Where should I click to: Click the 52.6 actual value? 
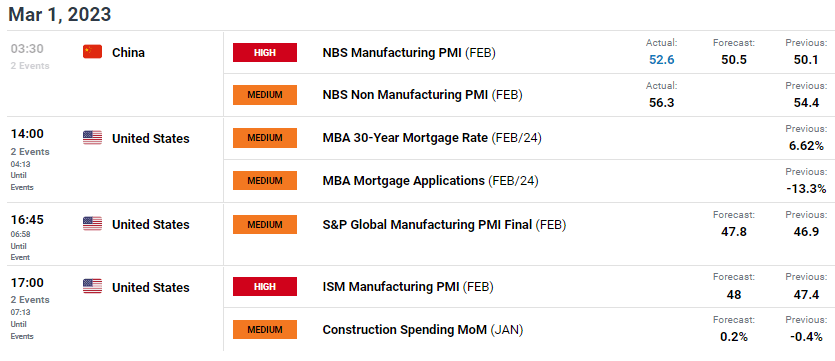(x=661, y=60)
